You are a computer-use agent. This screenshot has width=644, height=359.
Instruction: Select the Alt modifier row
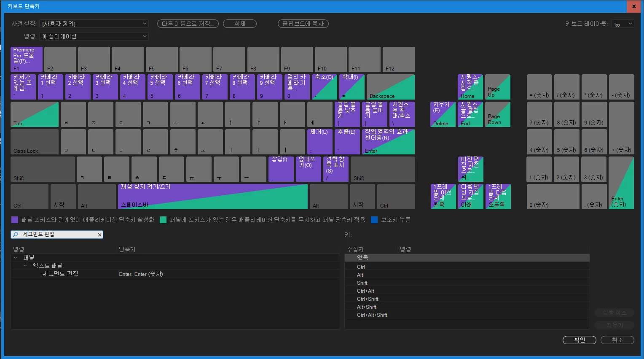pos(467,275)
